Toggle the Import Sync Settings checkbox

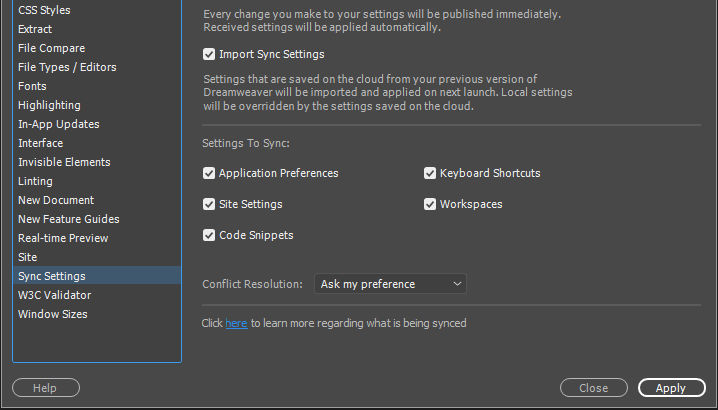click(x=209, y=54)
